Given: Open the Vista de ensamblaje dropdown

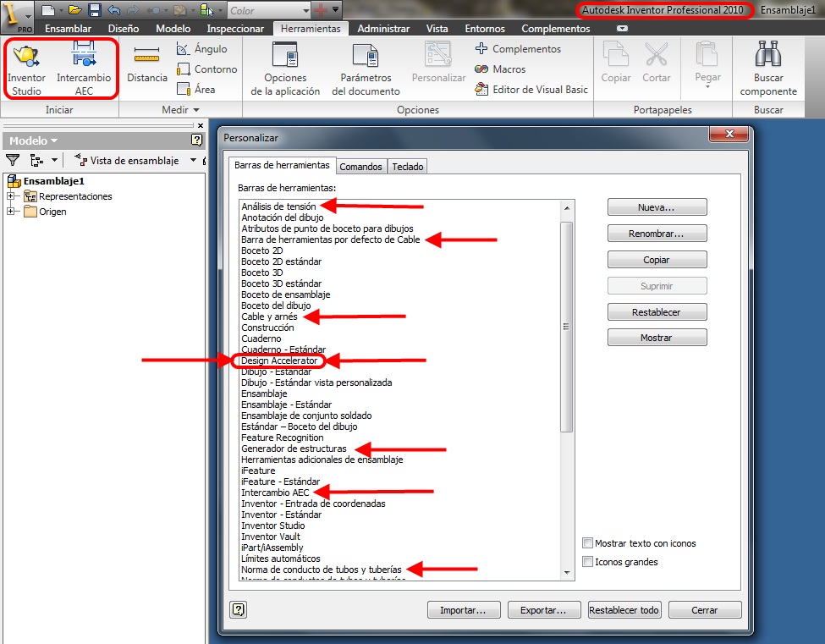Looking at the screenshot, I should (193, 160).
